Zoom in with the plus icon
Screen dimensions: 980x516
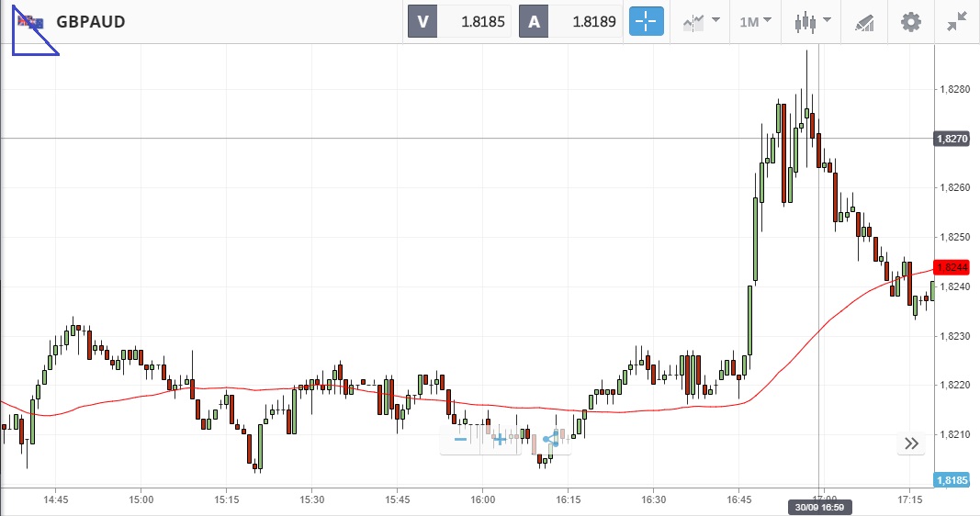coord(500,439)
